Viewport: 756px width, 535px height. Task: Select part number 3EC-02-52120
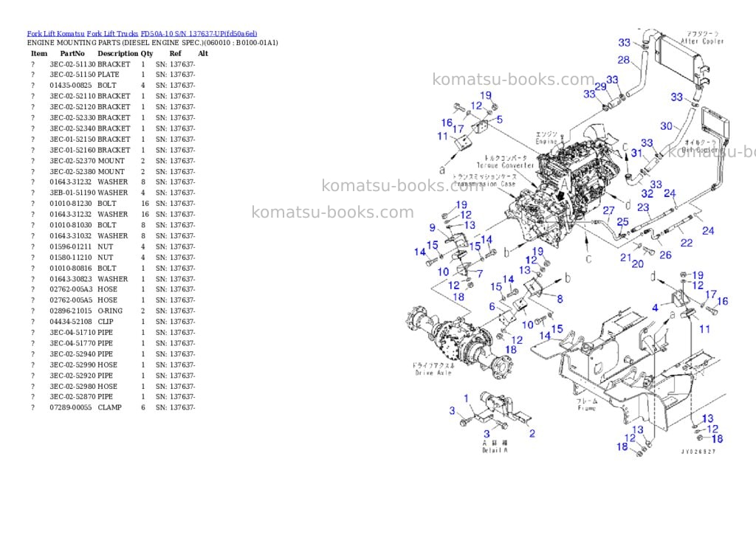click(x=72, y=107)
